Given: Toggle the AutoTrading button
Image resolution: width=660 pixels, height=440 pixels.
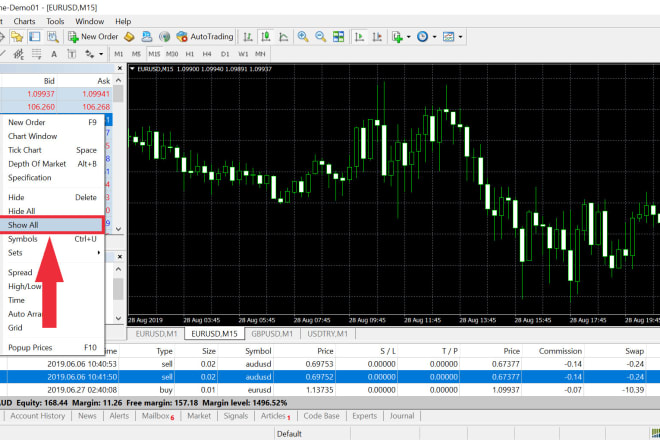Looking at the screenshot, I should point(207,36).
